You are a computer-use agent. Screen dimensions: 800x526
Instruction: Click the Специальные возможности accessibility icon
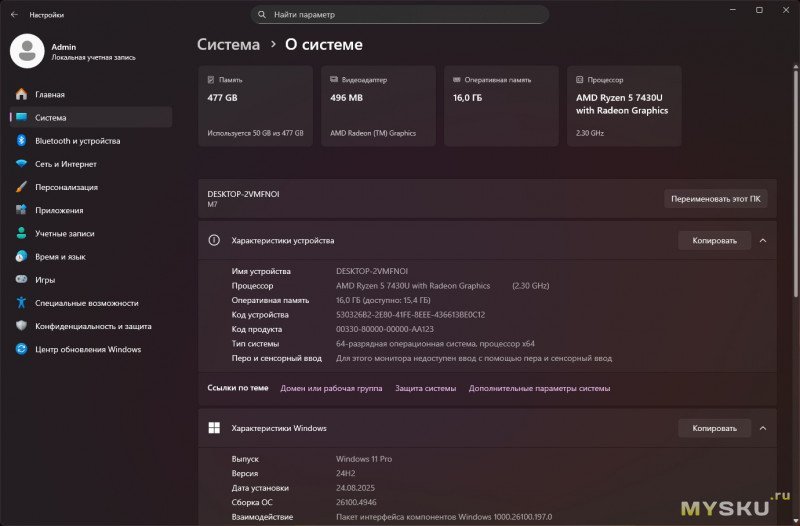[21, 303]
